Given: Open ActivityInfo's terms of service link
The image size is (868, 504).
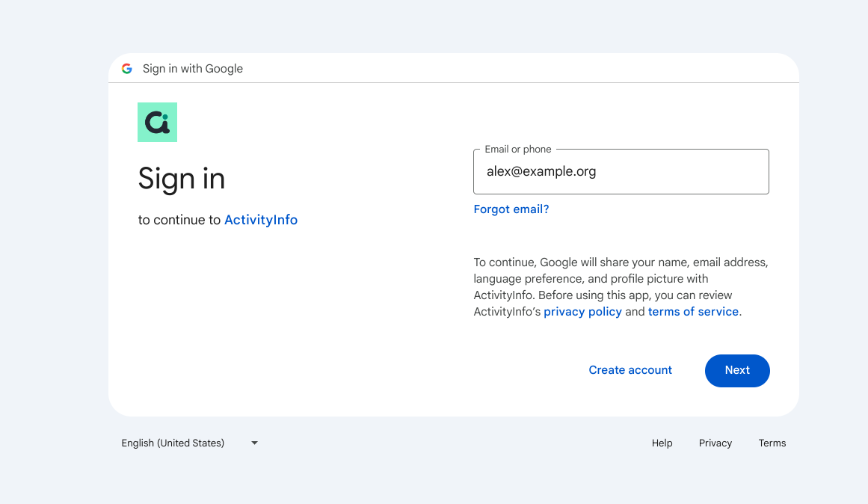Looking at the screenshot, I should pos(693,312).
